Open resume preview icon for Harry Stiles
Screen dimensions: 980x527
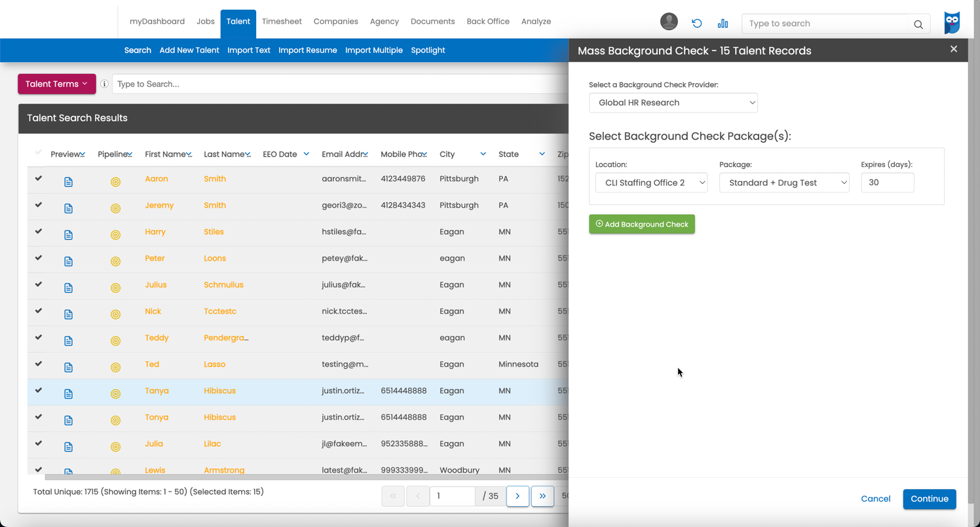click(68, 235)
